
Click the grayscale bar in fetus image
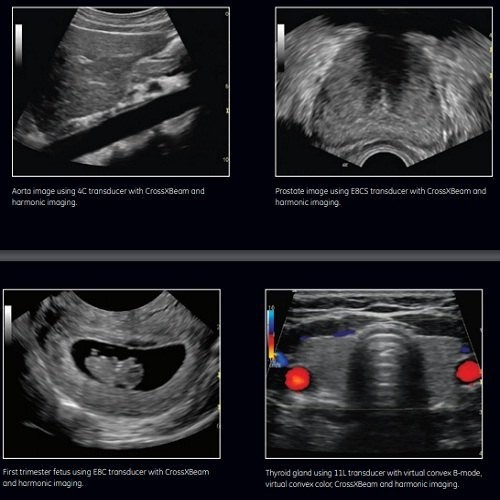click(8, 323)
